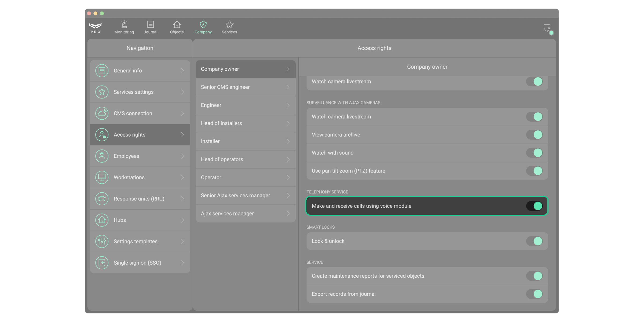Click the Hubs house icon
Screen dimensions: 644x322
[102, 220]
